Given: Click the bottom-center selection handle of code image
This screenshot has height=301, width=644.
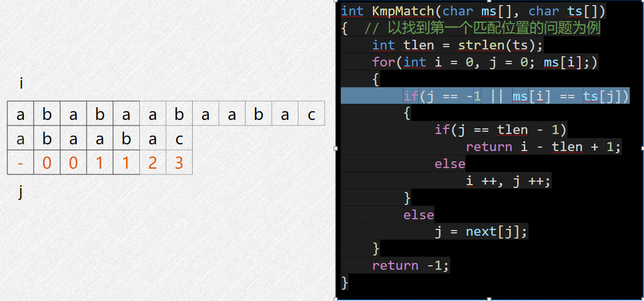Looking at the screenshot, I should tap(489, 299).
